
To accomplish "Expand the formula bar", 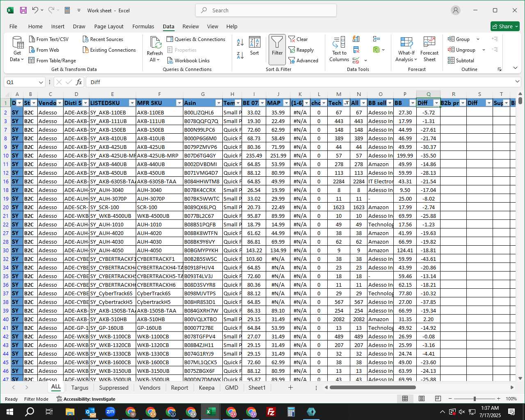I will click(x=517, y=82).
